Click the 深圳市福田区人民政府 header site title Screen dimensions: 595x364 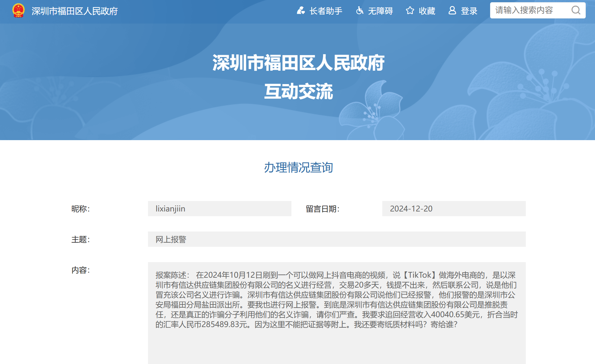(75, 11)
